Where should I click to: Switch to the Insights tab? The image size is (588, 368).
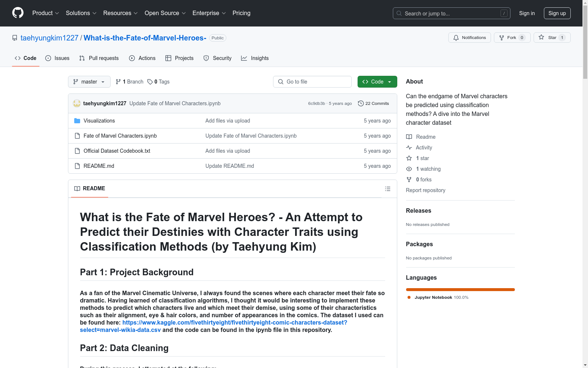point(255,58)
